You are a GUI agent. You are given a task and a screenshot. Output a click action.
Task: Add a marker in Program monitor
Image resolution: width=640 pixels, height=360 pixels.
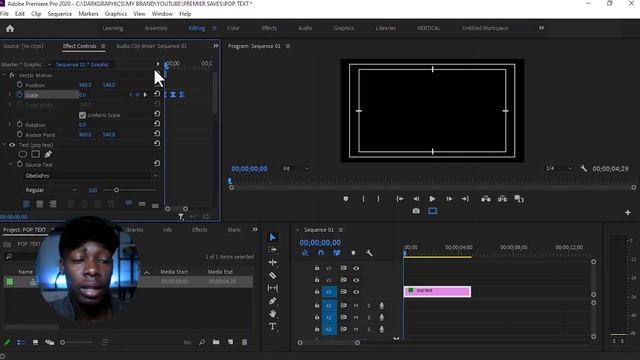click(346, 199)
